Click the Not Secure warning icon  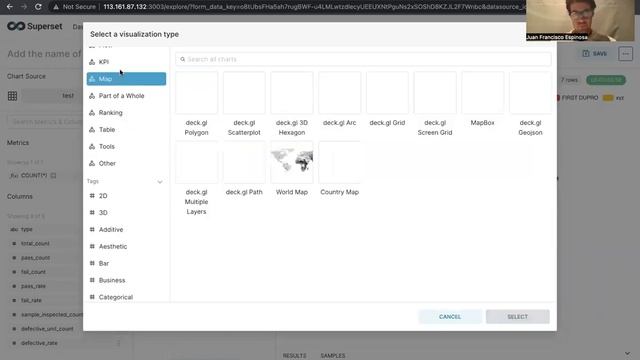coord(56,7)
